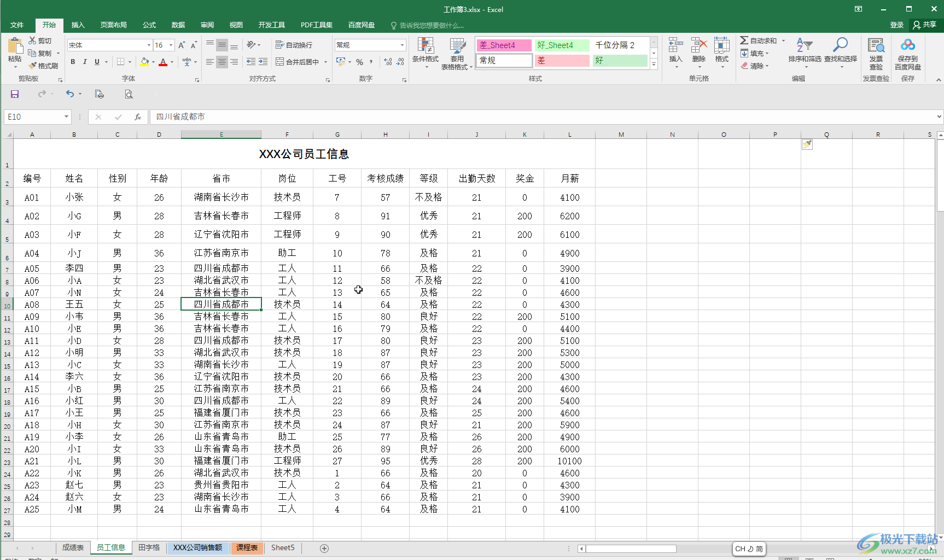This screenshot has width=944, height=560.
Task: Toggle center horizontal alignment
Action: [222, 62]
